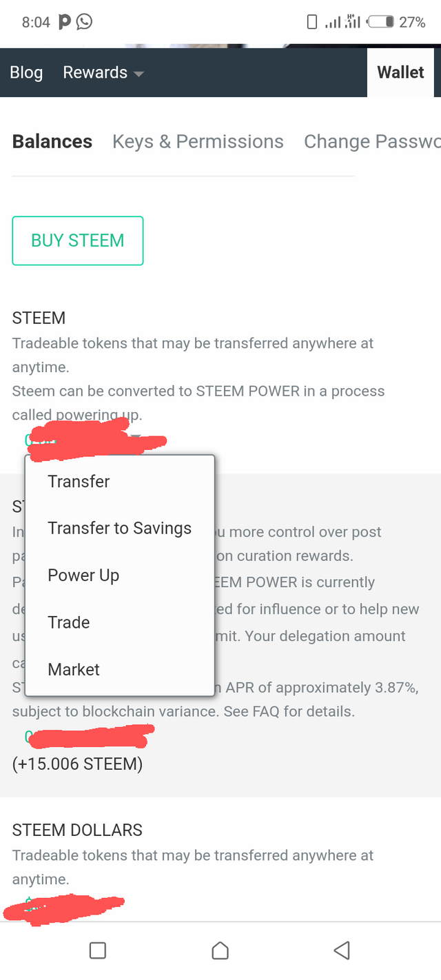Tap the signal strength icon in status bar
The image size is (441, 980).
[x=333, y=22]
